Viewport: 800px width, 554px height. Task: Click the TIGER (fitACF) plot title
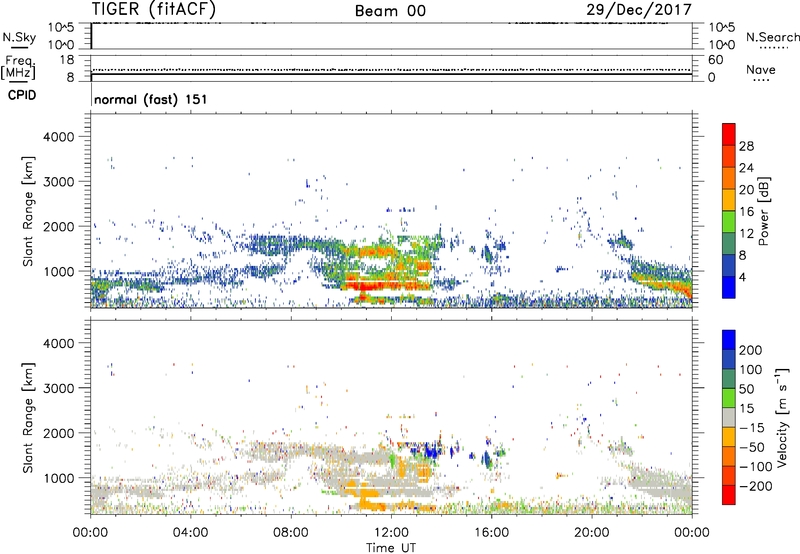point(154,9)
